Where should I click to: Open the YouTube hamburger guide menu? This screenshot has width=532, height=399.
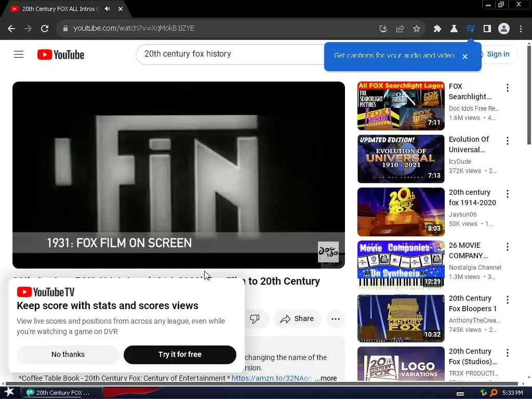pos(19,54)
